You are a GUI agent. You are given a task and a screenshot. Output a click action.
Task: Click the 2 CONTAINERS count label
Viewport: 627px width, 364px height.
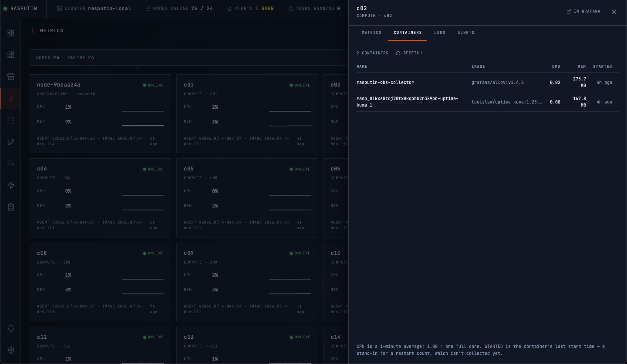[372, 53]
